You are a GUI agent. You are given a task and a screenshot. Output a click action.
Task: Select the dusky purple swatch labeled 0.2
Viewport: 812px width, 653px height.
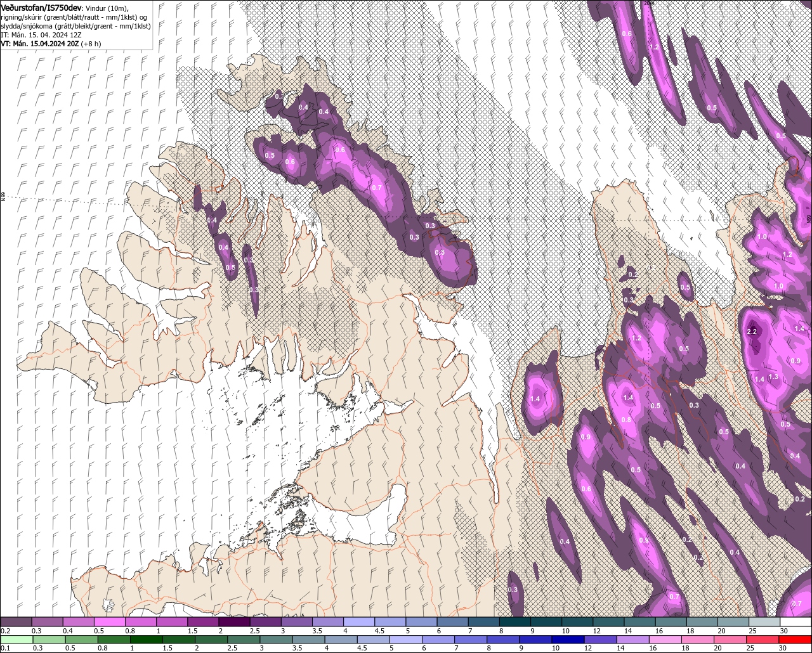pyautogui.click(x=16, y=622)
